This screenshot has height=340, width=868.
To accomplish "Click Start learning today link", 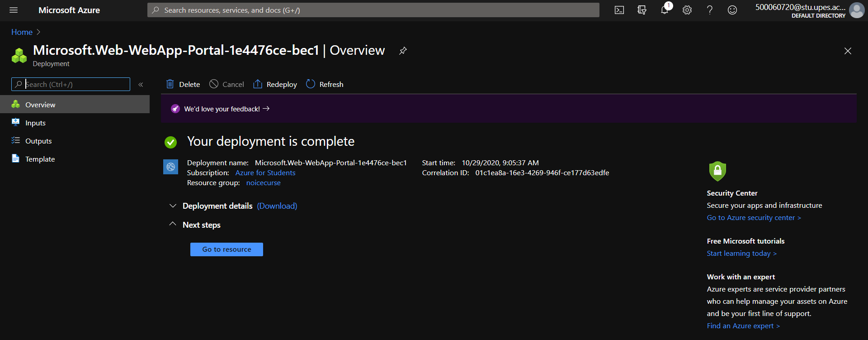I will point(741,254).
